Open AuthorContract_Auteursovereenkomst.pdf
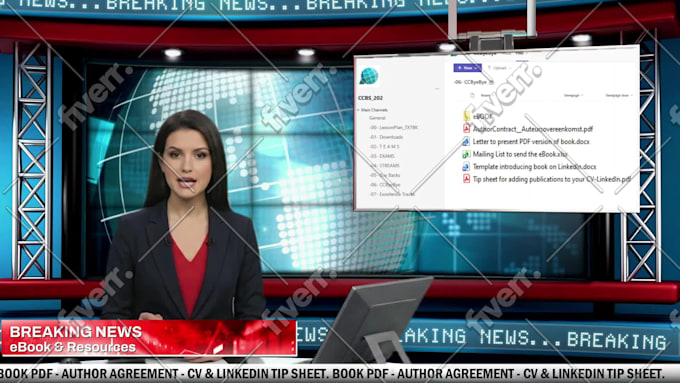 pyautogui.click(x=533, y=129)
